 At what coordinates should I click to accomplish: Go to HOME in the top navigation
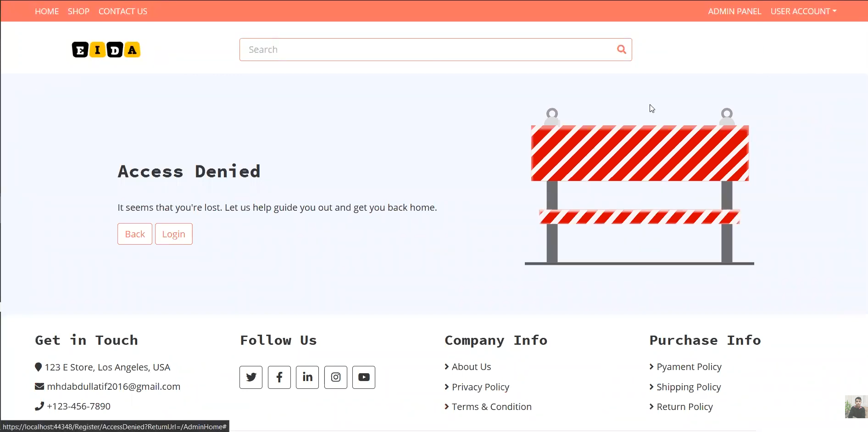47,11
